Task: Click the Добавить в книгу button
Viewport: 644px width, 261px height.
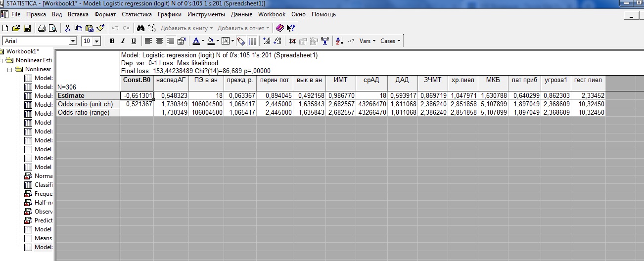Action: coord(186,28)
